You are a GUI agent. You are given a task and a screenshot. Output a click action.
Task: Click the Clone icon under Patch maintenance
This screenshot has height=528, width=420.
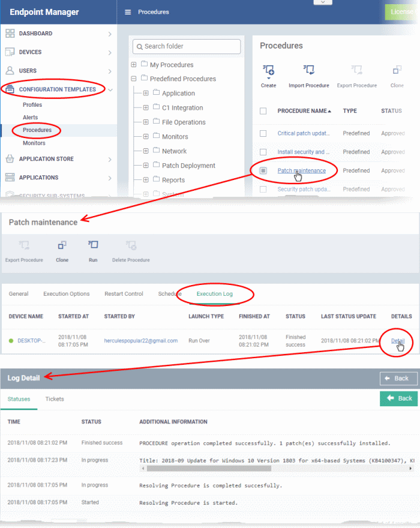[62, 245]
